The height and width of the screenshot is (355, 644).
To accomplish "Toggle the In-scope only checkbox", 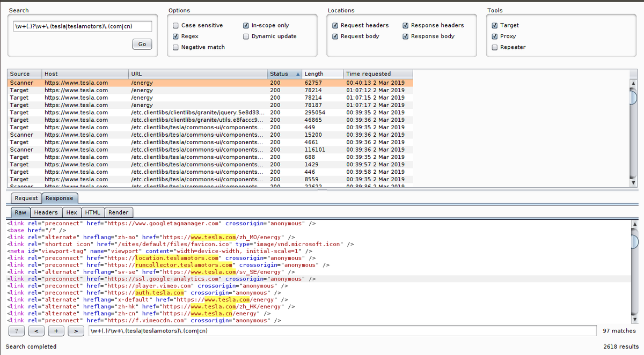I will [x=246, y=25].
